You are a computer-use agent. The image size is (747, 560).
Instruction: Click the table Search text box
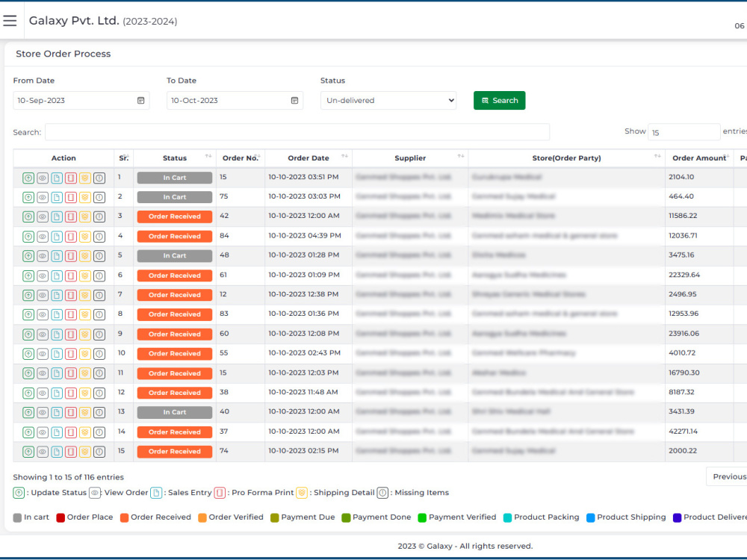[x=297, y=132]
